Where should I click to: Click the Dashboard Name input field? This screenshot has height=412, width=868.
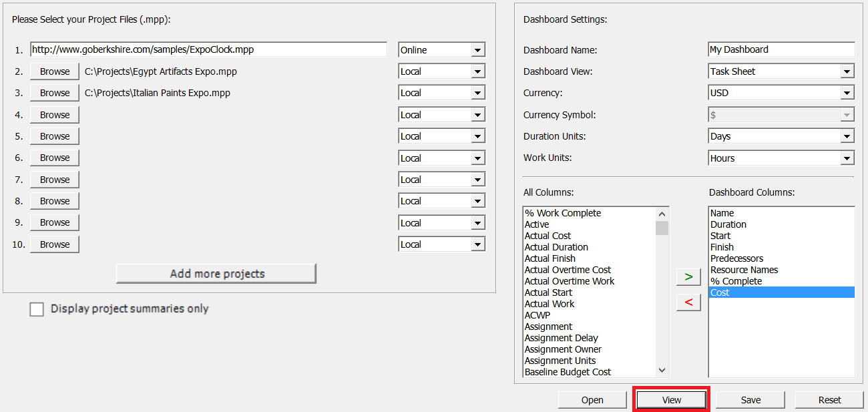click(781, 49)
